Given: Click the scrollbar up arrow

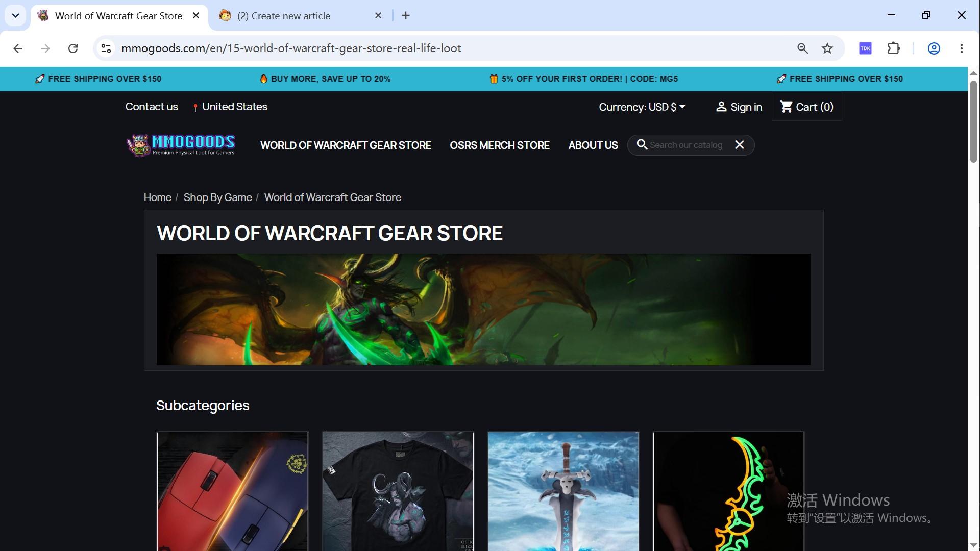Looking at the screenshot, I should coord(973,73).
